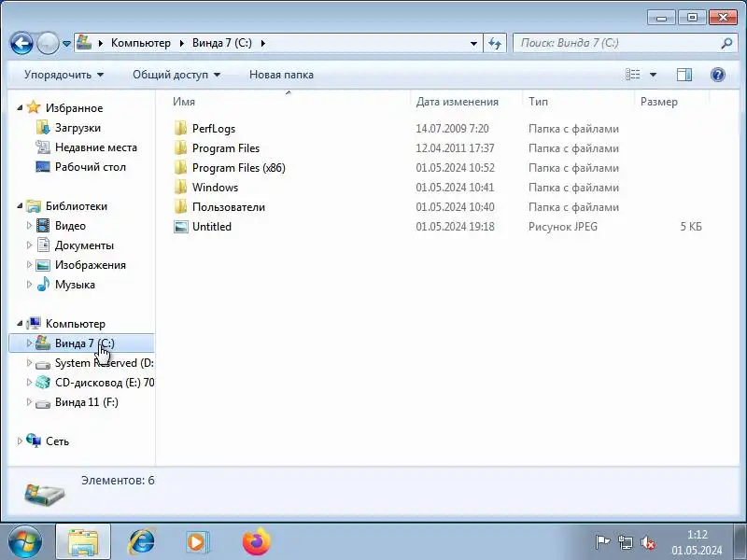Expand the Видео library

[29, 226]
